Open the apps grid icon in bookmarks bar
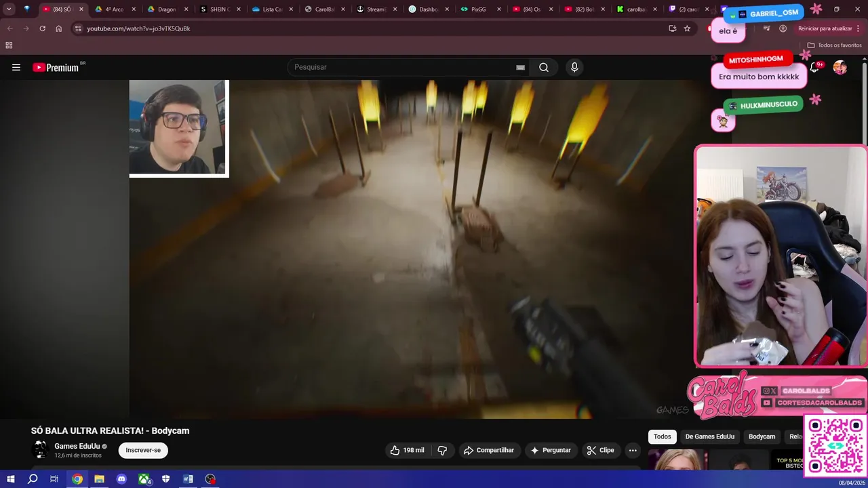The width and height of the screenshot is (868, 488). [9, 45]
